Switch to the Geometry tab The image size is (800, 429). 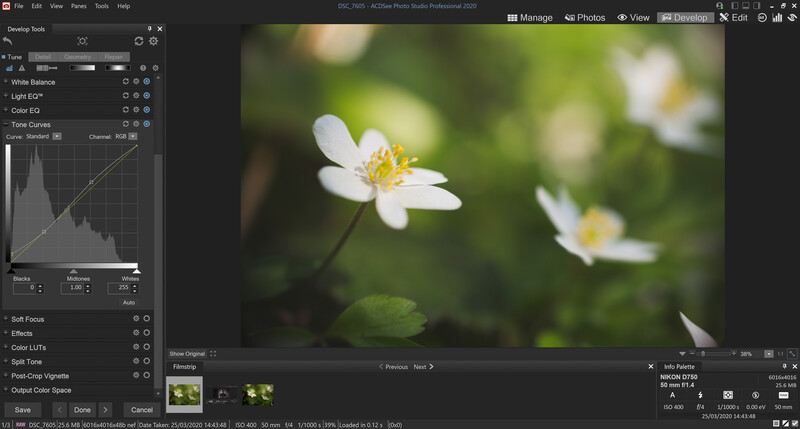[x=78, y=57]
